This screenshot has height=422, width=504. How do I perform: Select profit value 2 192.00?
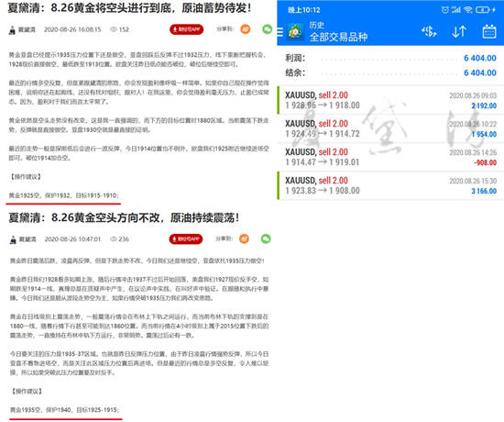coord(484,105)
